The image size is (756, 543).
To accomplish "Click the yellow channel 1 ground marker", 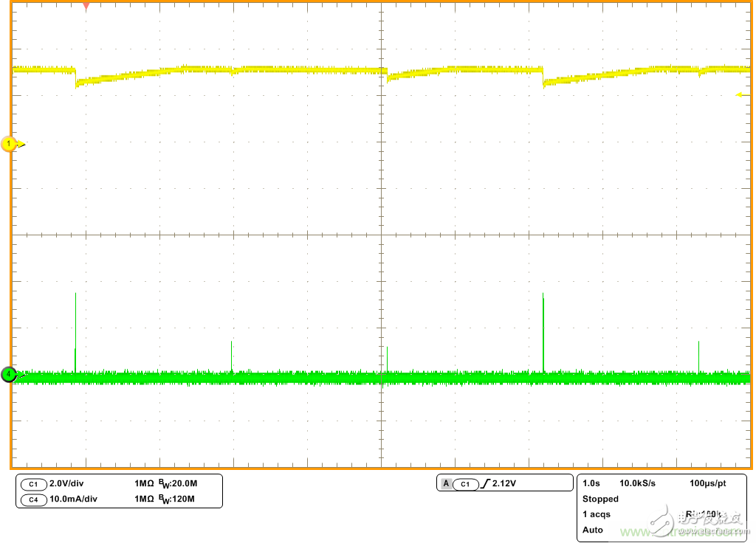I will click(x=10, y=144).
